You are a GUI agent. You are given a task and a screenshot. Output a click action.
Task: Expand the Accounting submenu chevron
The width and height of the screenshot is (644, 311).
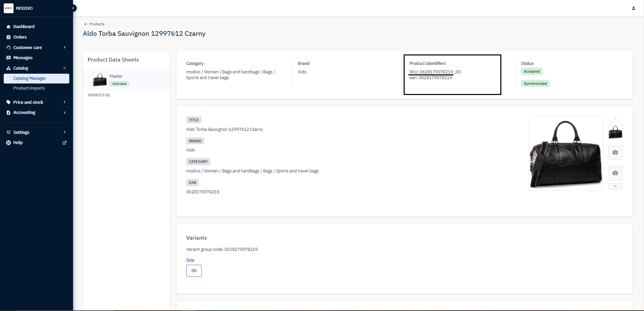point(65,113)
